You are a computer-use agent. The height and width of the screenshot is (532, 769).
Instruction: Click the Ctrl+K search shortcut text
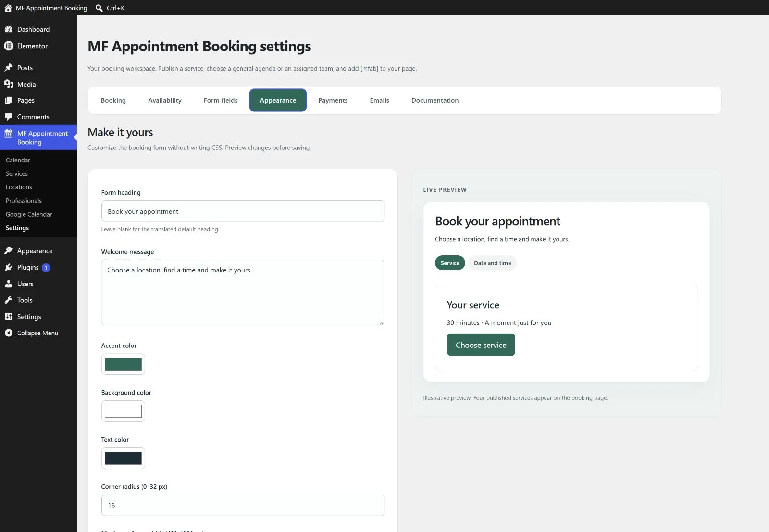tap(115, 8)
